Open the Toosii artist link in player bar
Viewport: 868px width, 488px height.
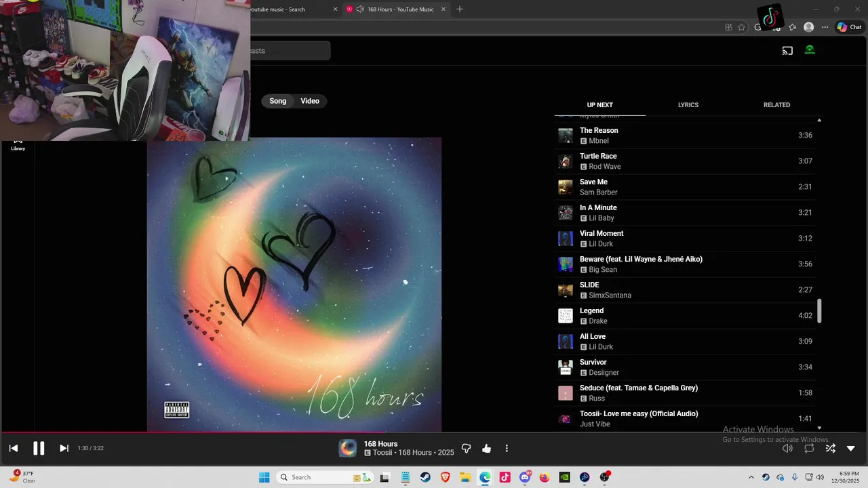384,453
